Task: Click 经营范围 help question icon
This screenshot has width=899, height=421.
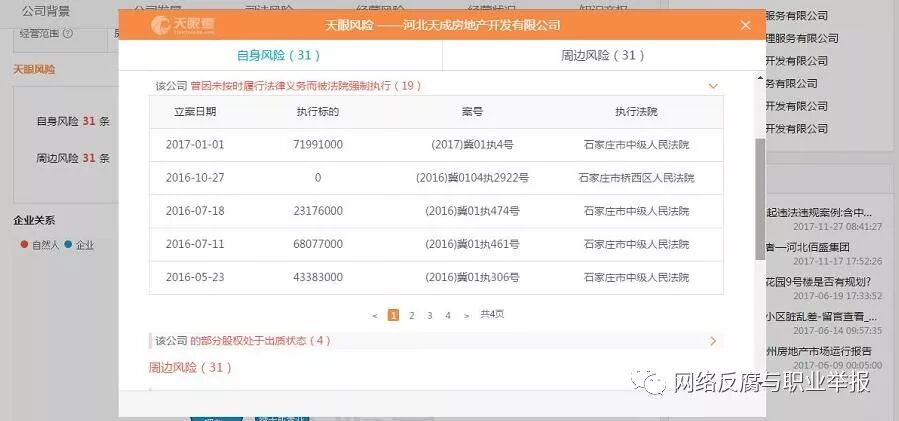Action: [68, 34]
